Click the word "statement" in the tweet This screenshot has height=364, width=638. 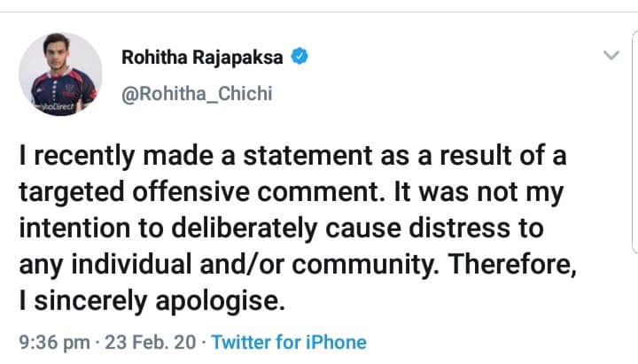pyautogui.click(x=316, y=159)
